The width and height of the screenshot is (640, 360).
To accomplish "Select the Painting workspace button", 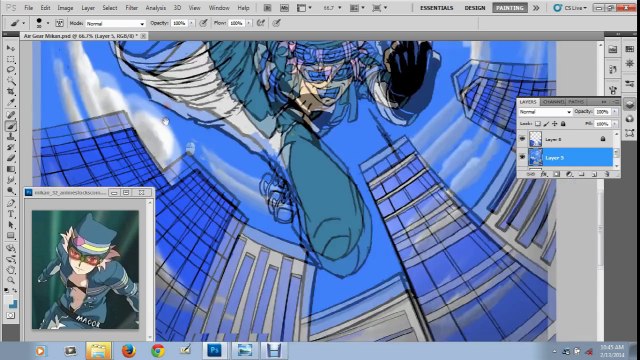I will pyautogui.click(x=509, y=8).
